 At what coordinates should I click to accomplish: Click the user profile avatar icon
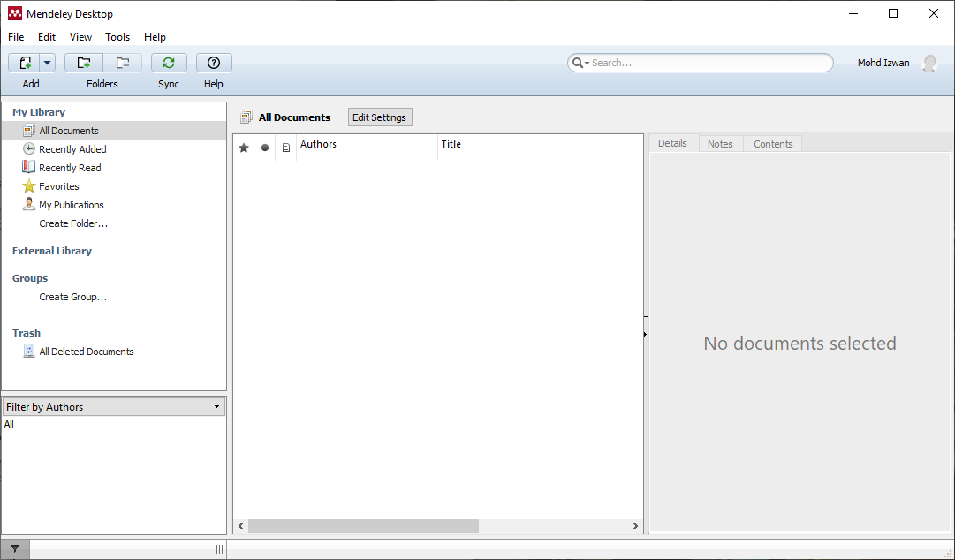pyautogui.click(x=928, y=64)
